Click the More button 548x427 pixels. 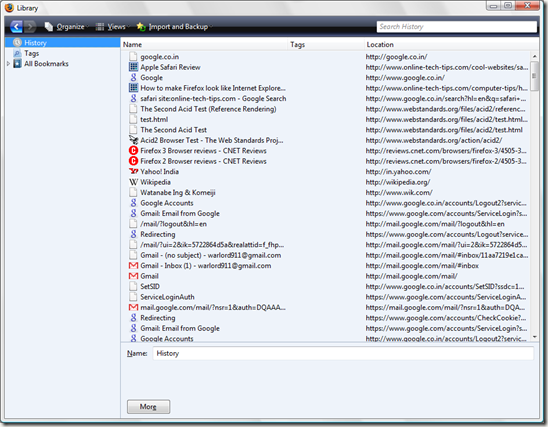tap(148, 407)
